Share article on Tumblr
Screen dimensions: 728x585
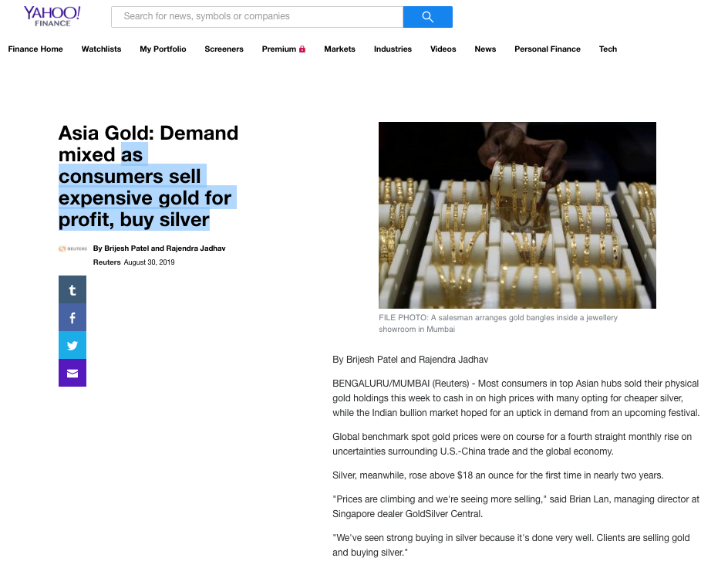pyautogui.click(x=72, y=289)
